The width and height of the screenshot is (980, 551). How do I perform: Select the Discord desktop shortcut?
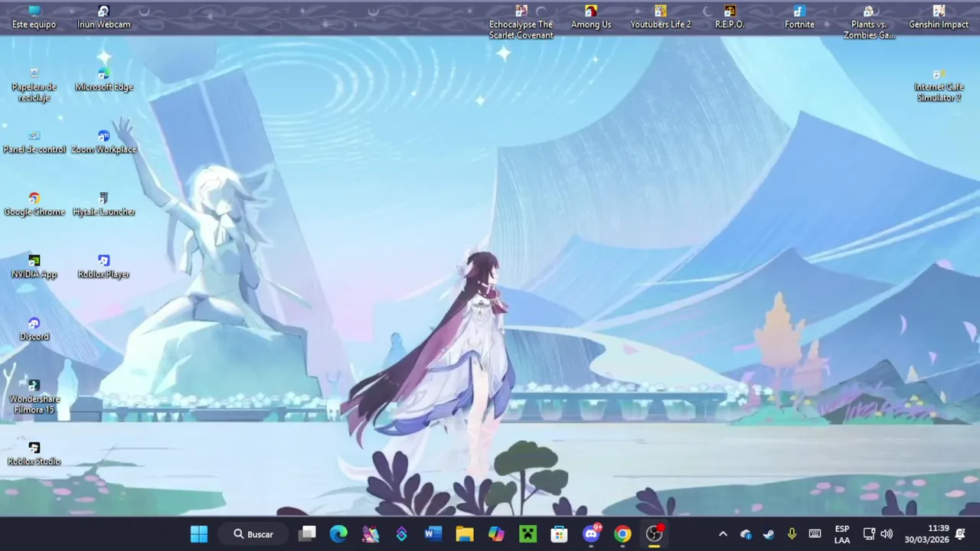coord(34,330)
